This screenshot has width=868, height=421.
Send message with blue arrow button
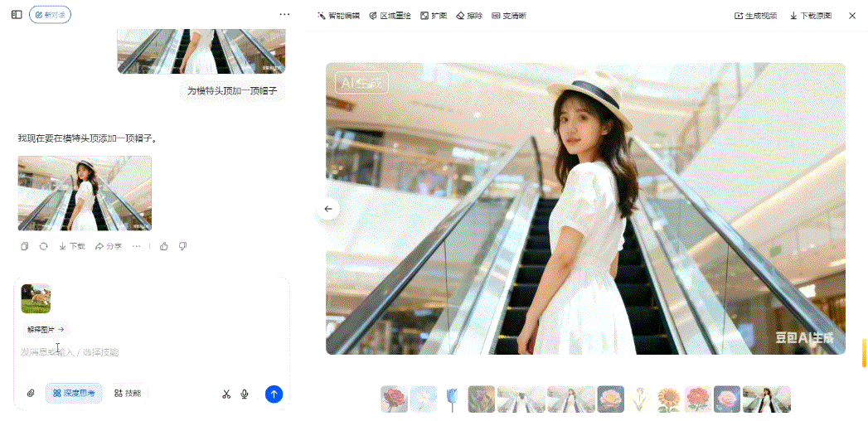[x=274, y=394]
